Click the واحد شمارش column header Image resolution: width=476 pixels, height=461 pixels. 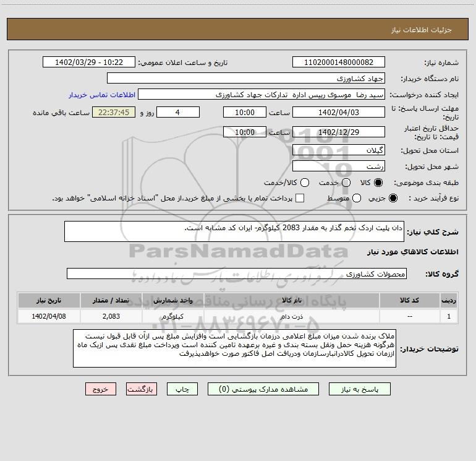pos(172,301)
